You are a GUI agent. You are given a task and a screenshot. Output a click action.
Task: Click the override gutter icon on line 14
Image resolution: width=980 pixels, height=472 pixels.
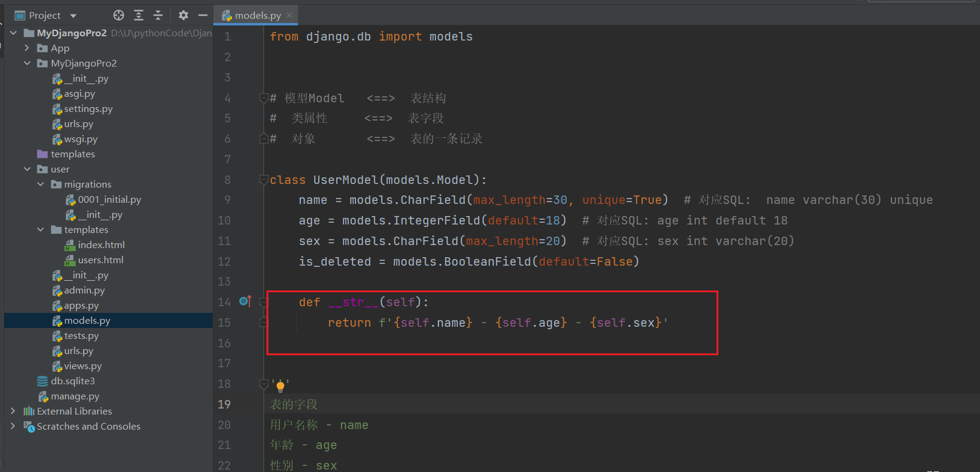tap(245, 301)
